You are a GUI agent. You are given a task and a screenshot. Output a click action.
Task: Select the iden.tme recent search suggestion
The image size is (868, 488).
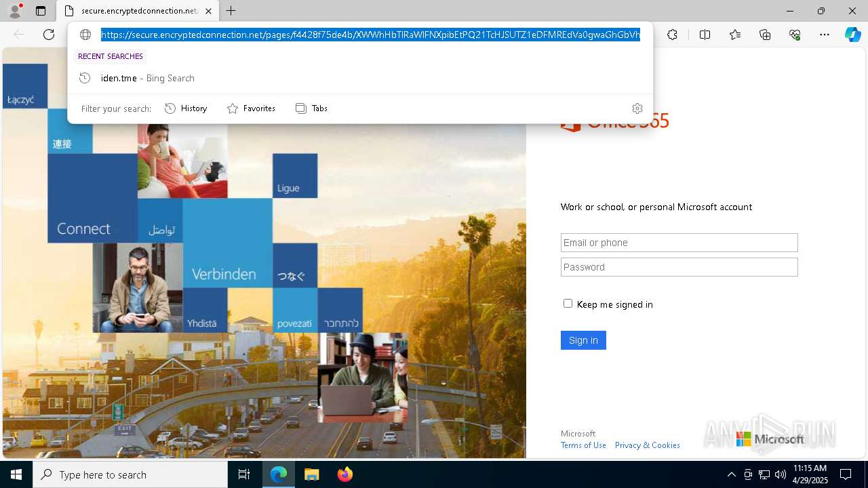(360, 78)
